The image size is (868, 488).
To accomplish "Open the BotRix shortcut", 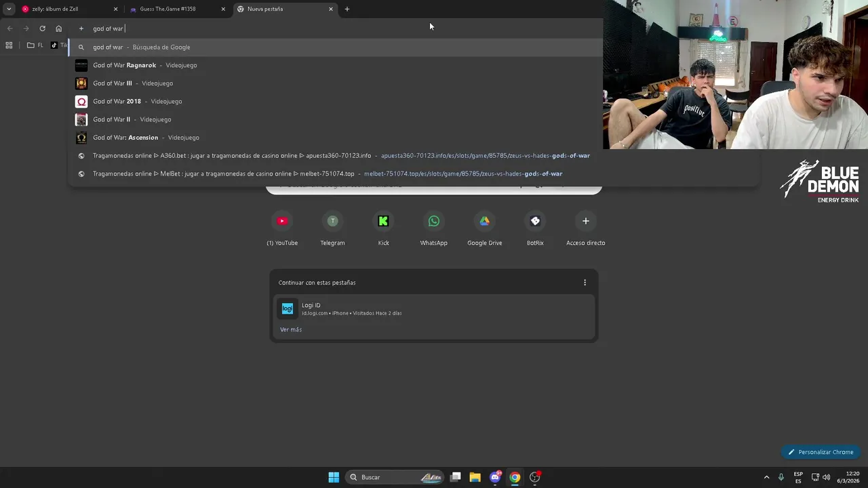I will coord(535,228).
